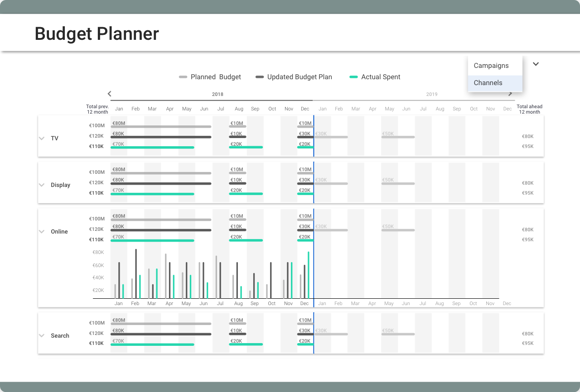Select Channels from the open dropdown menu
Image resolution: width=580 pixels, height=392 pixels.
(x=488, y=83)
